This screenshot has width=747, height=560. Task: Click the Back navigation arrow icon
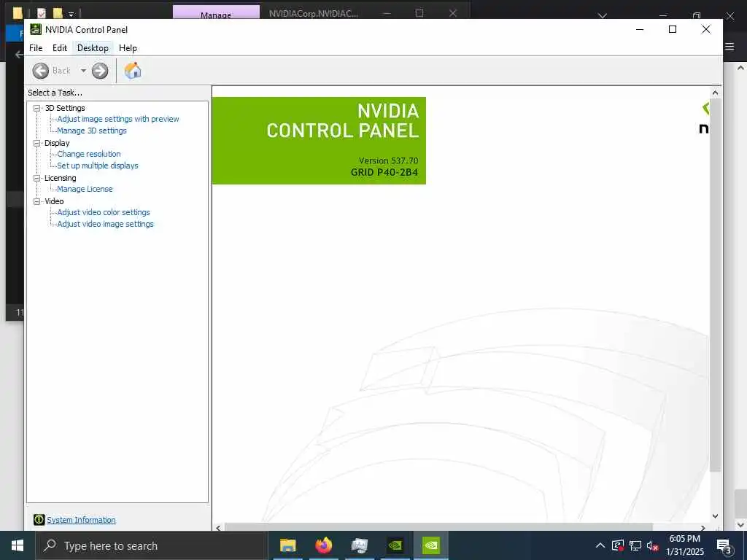tap(41, 71)
